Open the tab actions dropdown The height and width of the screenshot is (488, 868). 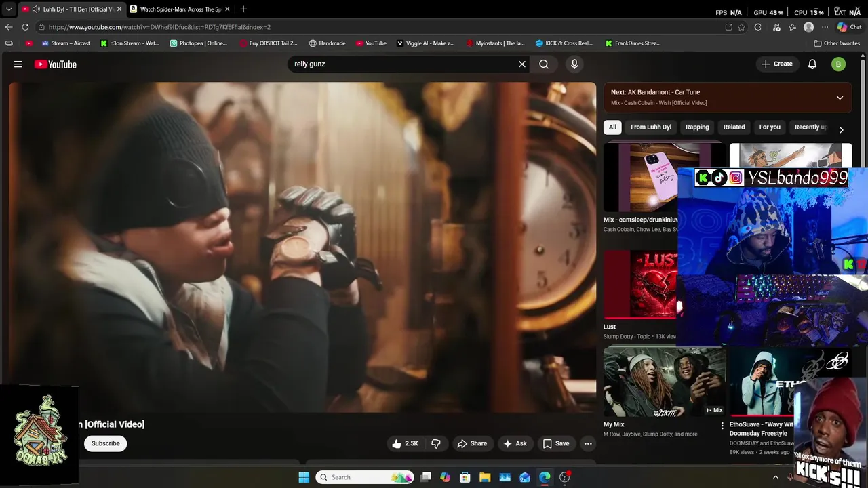[9, 9]
